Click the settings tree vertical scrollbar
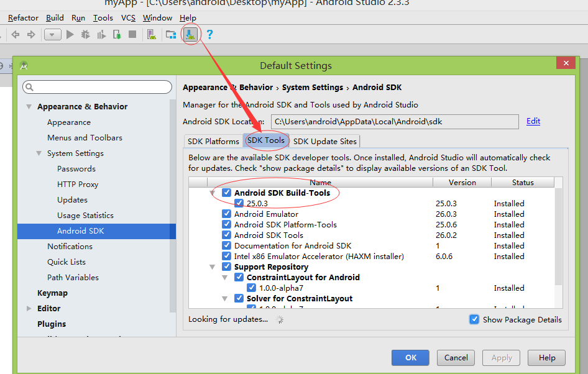Viewport: 588px width, 374px height. [173, 206]
